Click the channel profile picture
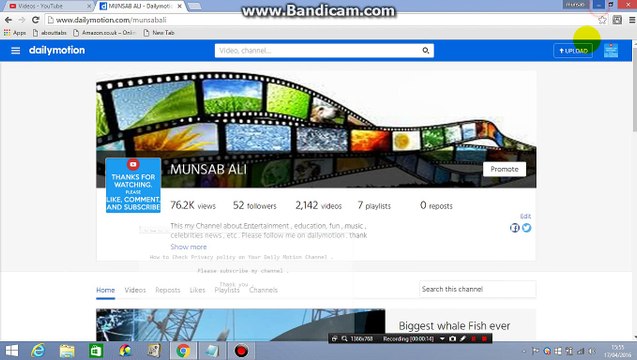The width and height of the screenshot is (637, 360). click(133, 185)
